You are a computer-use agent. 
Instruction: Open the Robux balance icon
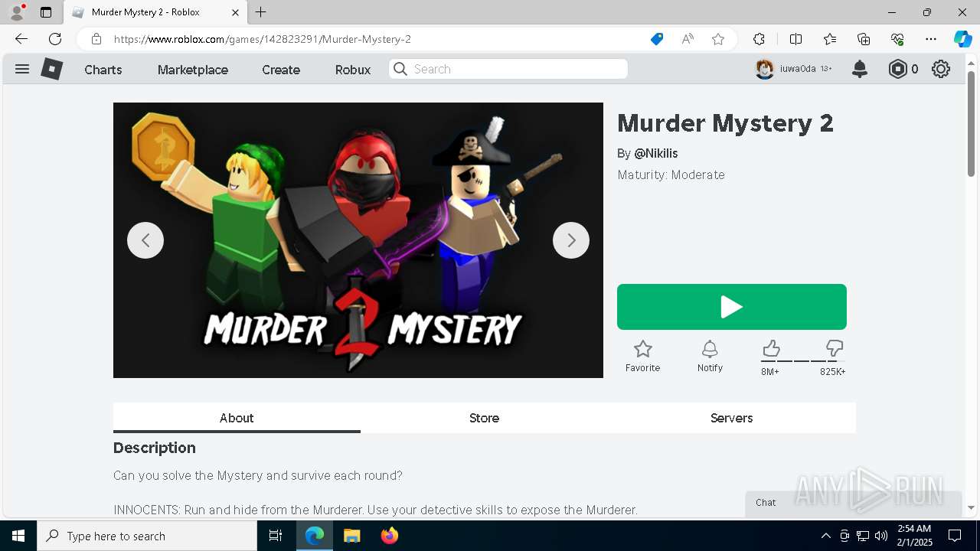click(x=897, y=69)
